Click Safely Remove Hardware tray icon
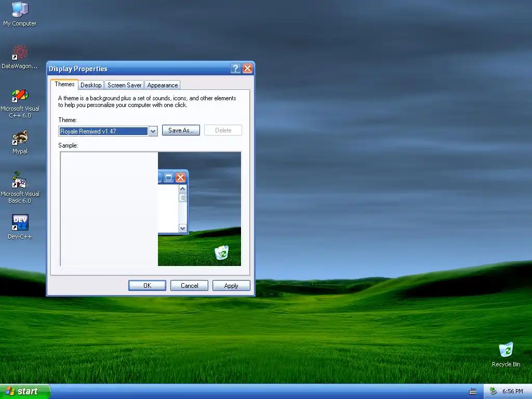The height and width of the screenshot is (399, 532). point(494,391)
